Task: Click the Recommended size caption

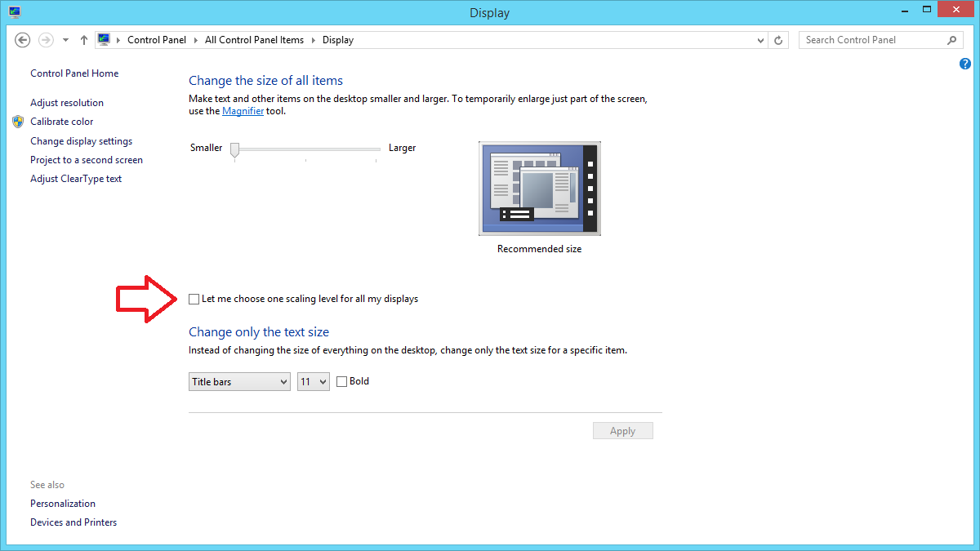Action: coord(539,249)
